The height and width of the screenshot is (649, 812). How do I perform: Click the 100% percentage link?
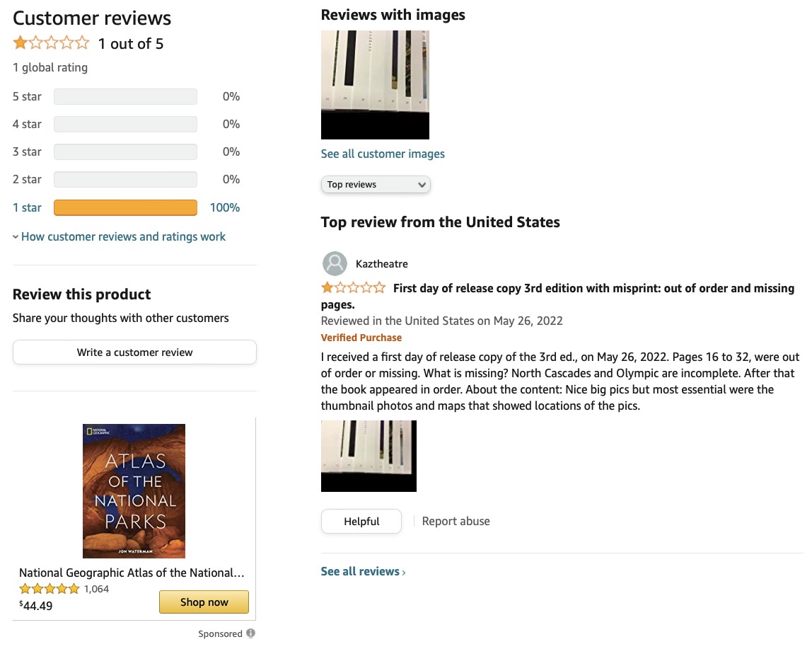click(225, 208)
